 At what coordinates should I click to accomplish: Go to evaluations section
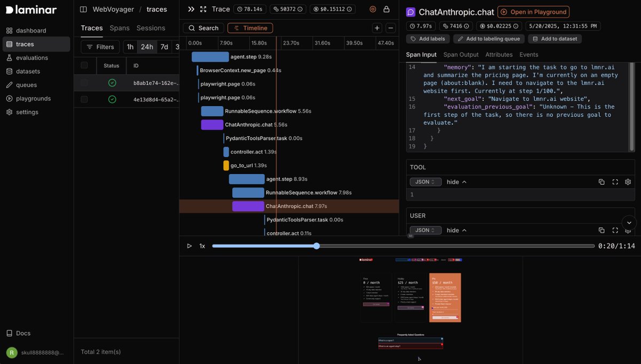(36, 58)
